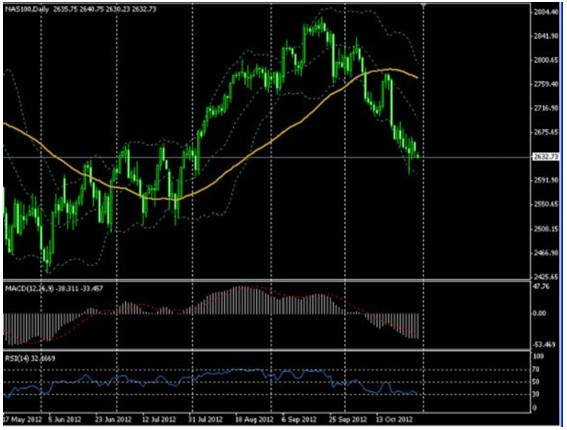
Task: Click the 13 Oct 2012 date label
Action: [394, 420]
